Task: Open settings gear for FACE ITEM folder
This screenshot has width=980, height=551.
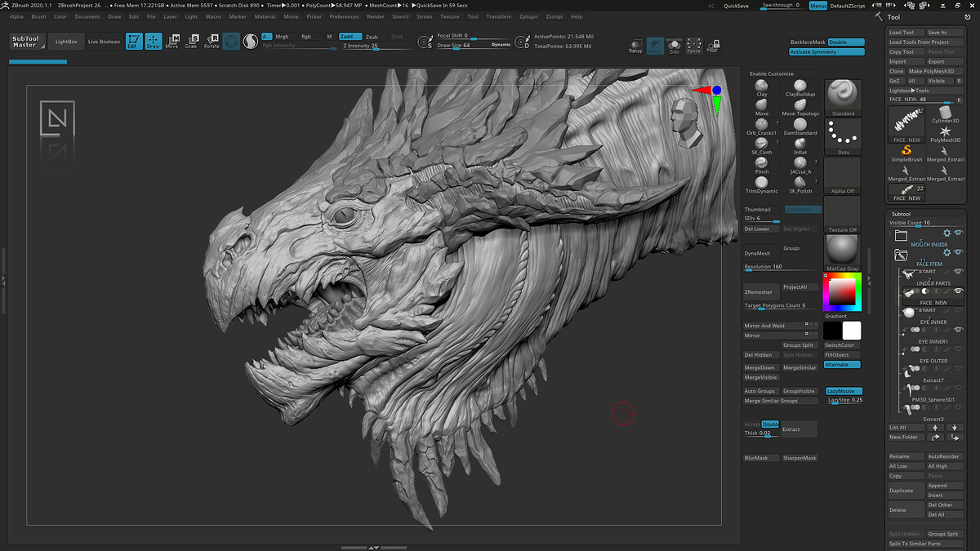Action: (x=947, y=253)
